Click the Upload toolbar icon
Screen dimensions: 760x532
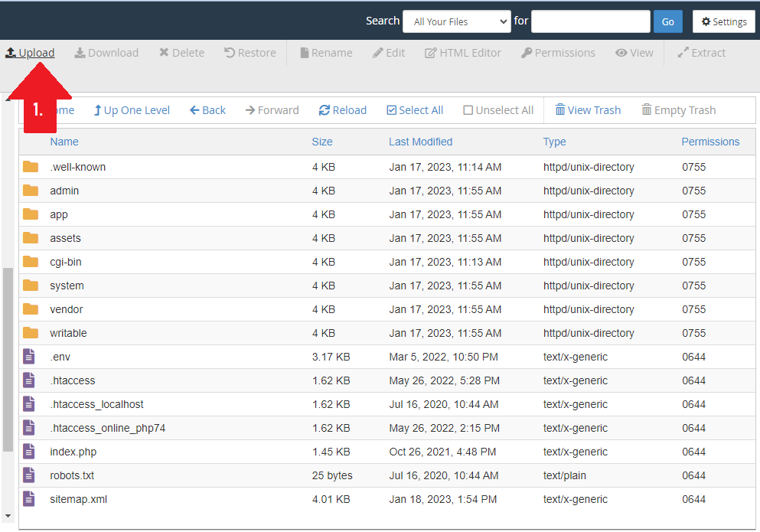(x=11, y=53)
